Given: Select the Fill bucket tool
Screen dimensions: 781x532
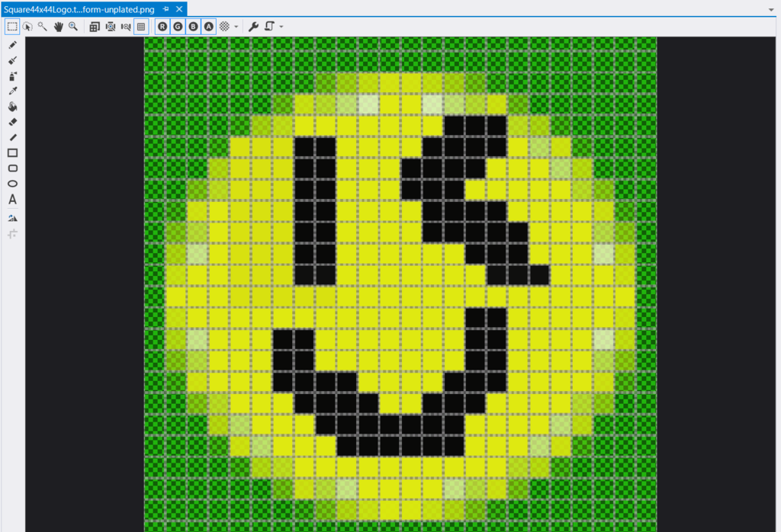Looking at the screenshot, I should coord(12,107).
